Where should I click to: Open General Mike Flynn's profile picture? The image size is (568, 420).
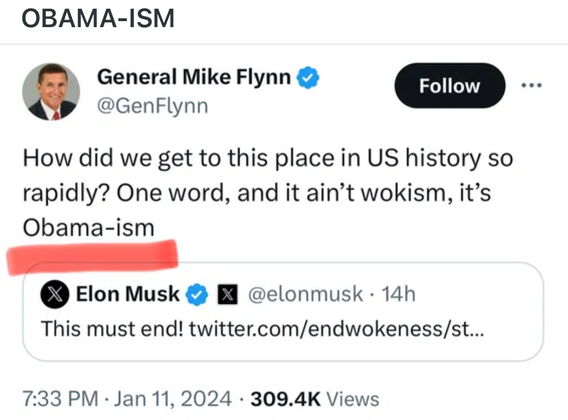pos(51,92)
